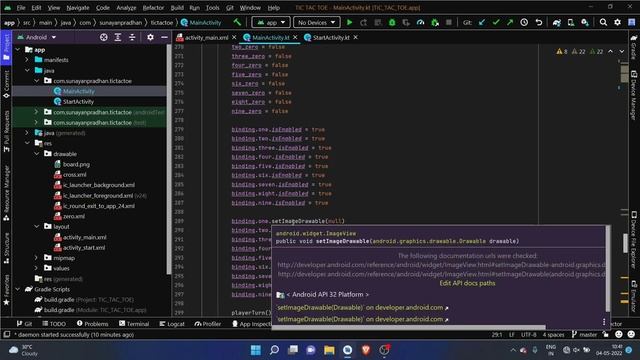
Task: Open Android view selector dropdown
Action: [36, 37]
